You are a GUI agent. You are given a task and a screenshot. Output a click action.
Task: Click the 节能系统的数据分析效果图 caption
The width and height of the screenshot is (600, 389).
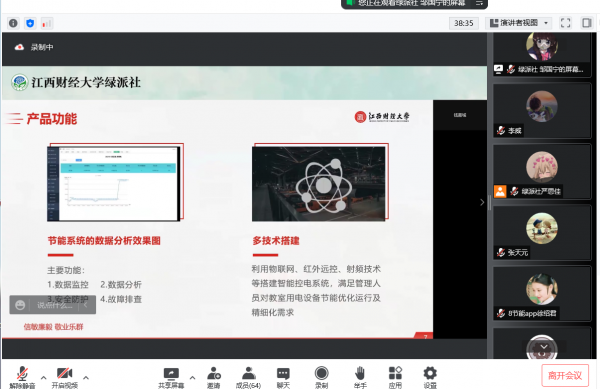pyautogui.click(x=104, y=241)
